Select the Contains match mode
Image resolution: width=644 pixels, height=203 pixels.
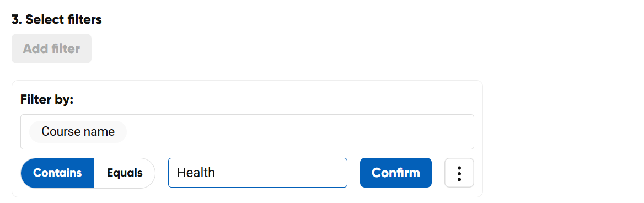57,173
